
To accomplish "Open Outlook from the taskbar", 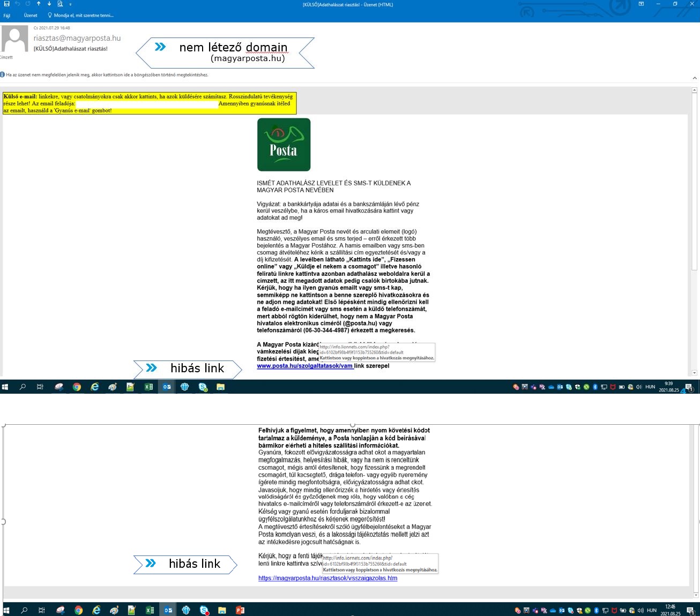I will tap(167, 386).
